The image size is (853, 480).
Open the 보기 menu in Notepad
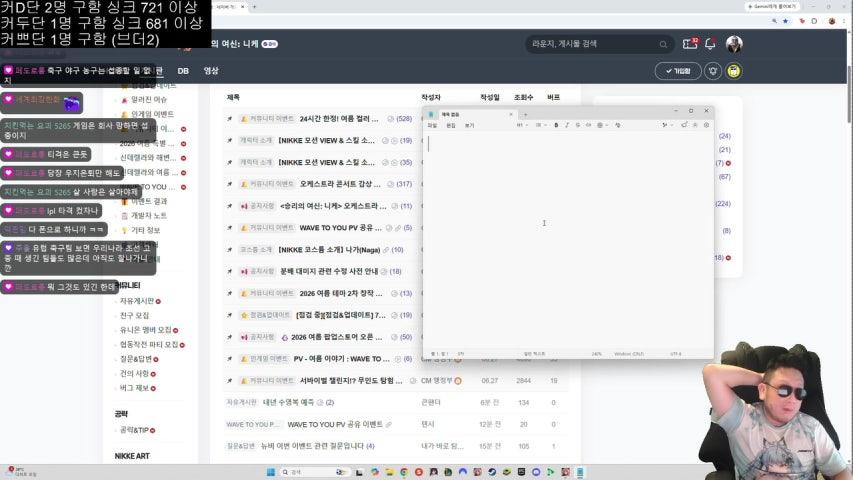(x=469, y=125)
